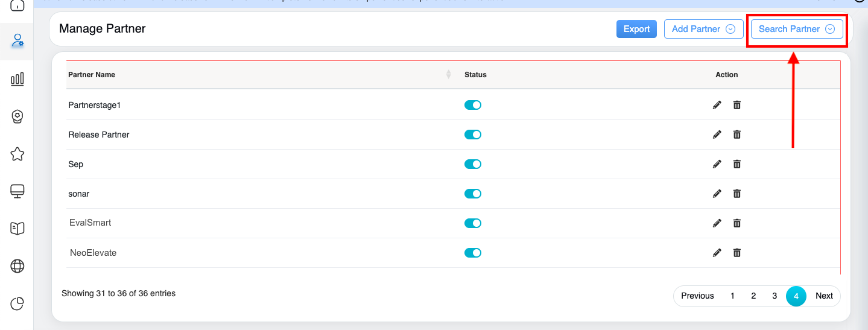
Task: Click the pie chart sidebar icon
Action: (x=17, y=303)
